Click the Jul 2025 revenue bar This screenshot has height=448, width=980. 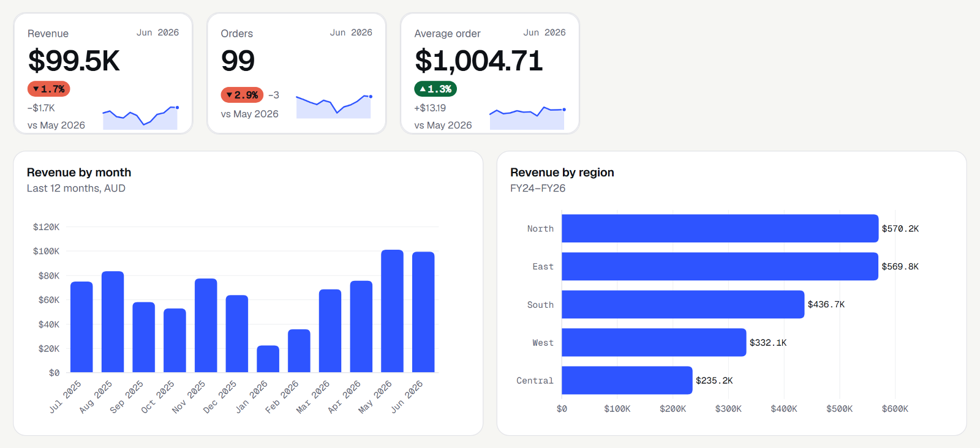click(81, 327)
